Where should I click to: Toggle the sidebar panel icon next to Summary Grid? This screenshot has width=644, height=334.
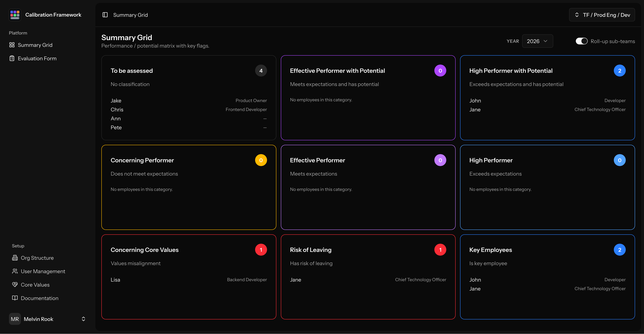click(x=105, y=15)
